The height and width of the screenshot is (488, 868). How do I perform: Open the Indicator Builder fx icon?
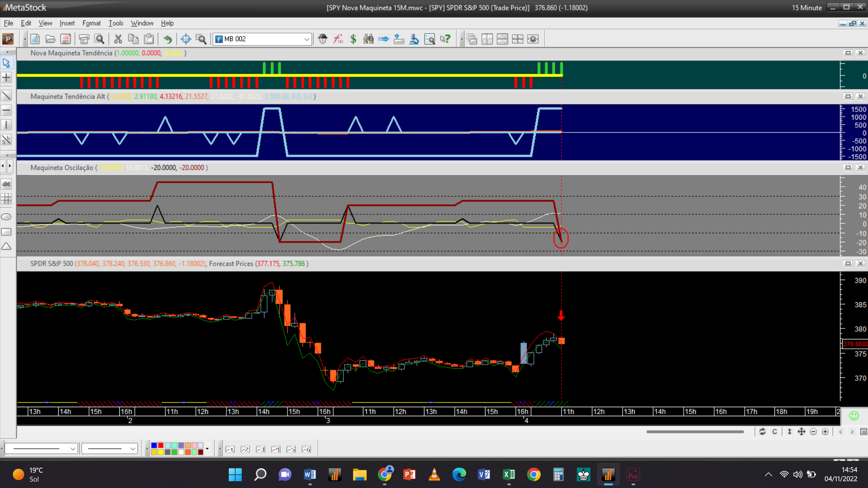[x=338, y=39]
